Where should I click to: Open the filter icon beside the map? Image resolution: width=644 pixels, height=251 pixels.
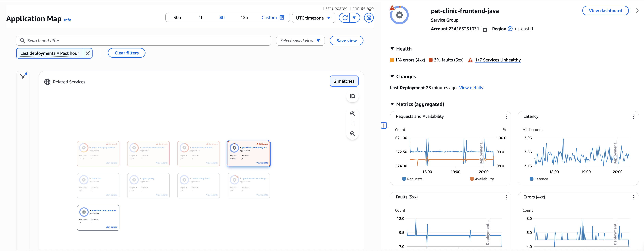23,76
